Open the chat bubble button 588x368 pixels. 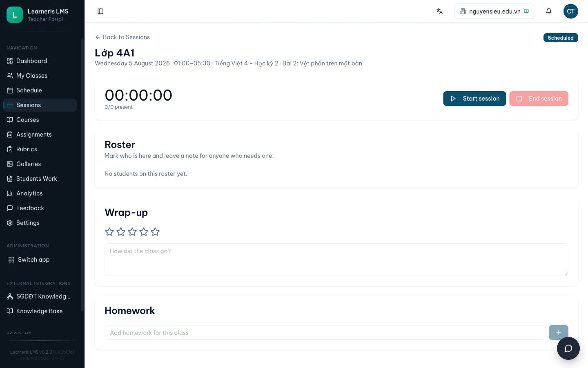[x=568, y=348]
